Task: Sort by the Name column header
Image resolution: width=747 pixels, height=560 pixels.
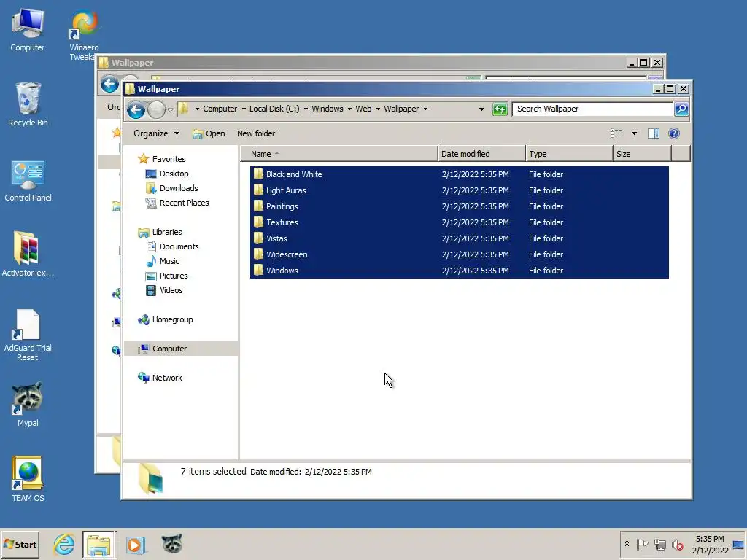Action: pyautogui.click(x=339, y=154)
